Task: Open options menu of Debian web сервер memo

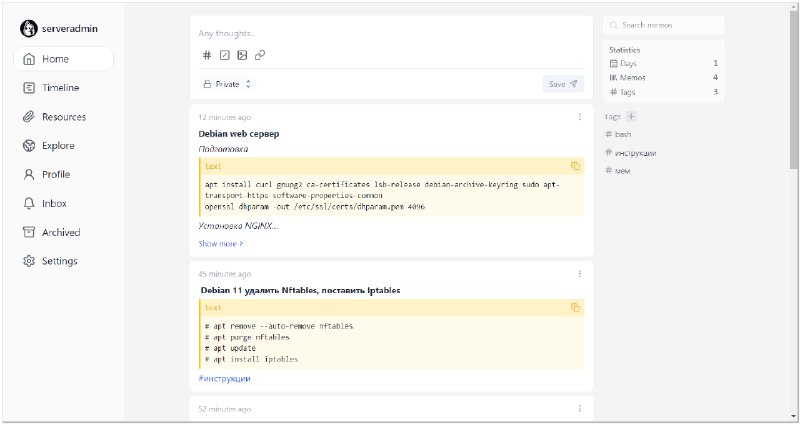Action: pos(580,117)
